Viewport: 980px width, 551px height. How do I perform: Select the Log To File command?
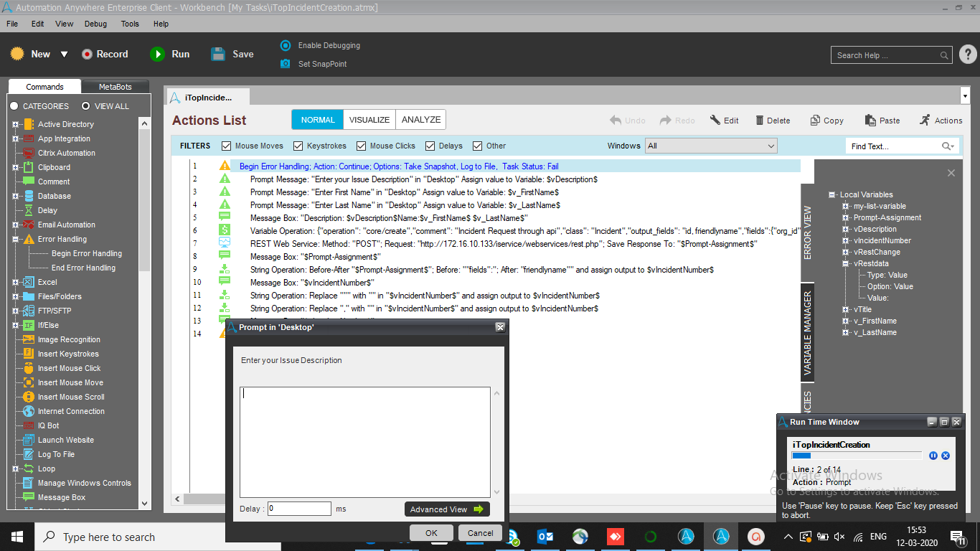click(x=56, y=454)
